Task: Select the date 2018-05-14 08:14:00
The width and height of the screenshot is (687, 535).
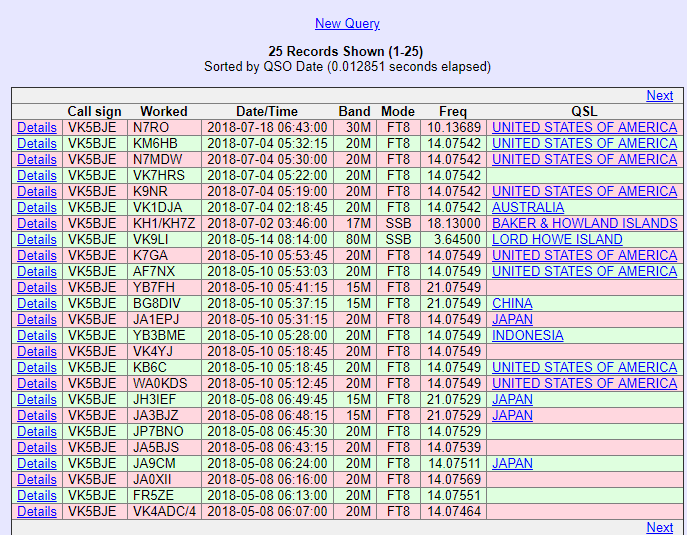Action: pos(267,239)
